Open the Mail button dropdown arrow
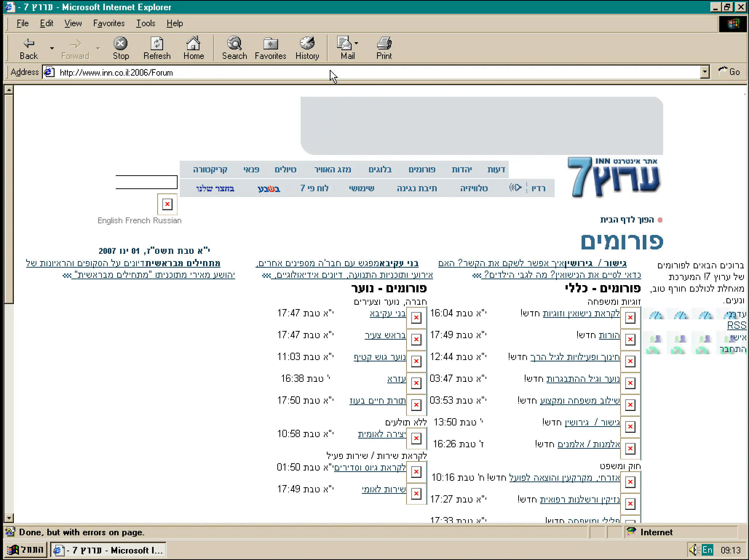749x560 pixels. tap(356, 43)
